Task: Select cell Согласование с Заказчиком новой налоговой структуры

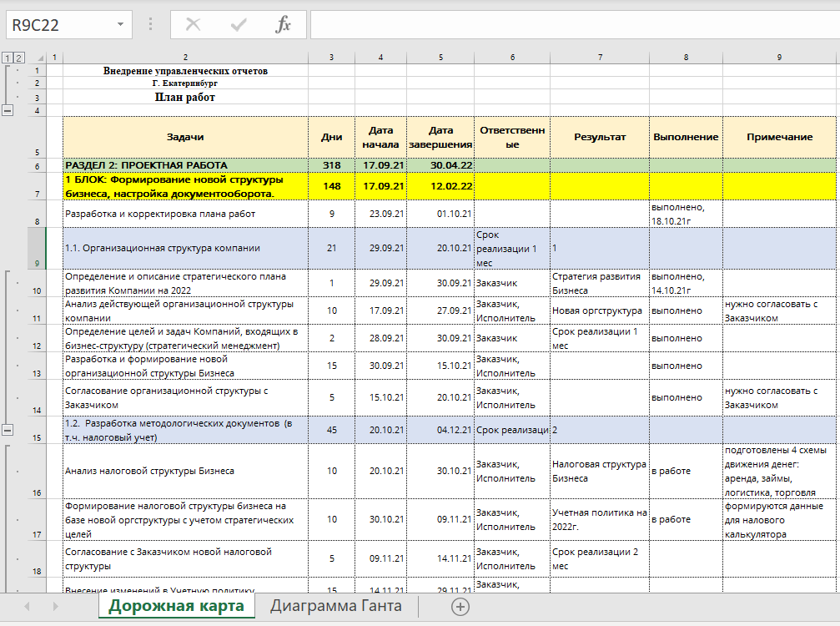Action: click(185, 558)
